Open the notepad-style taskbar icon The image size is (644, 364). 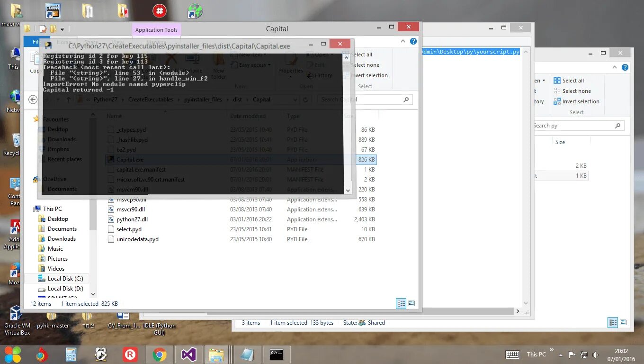coord(247,355)
